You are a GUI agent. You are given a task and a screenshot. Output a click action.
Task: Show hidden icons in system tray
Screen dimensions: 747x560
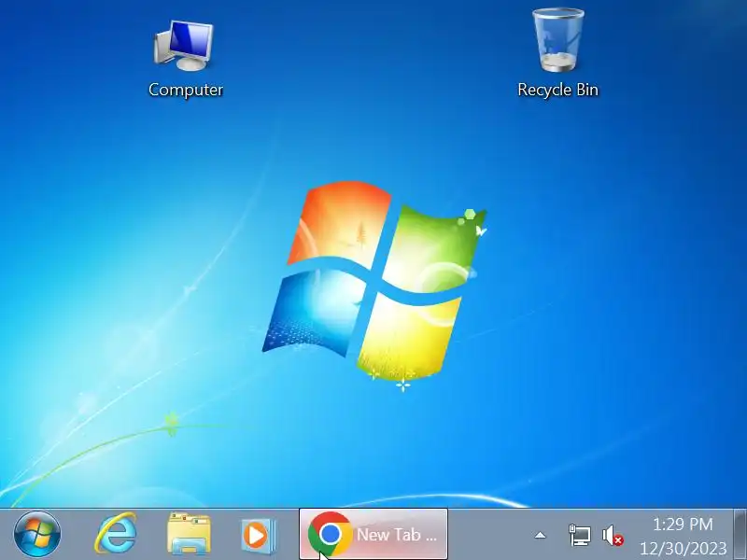click(x=540, y=535)
